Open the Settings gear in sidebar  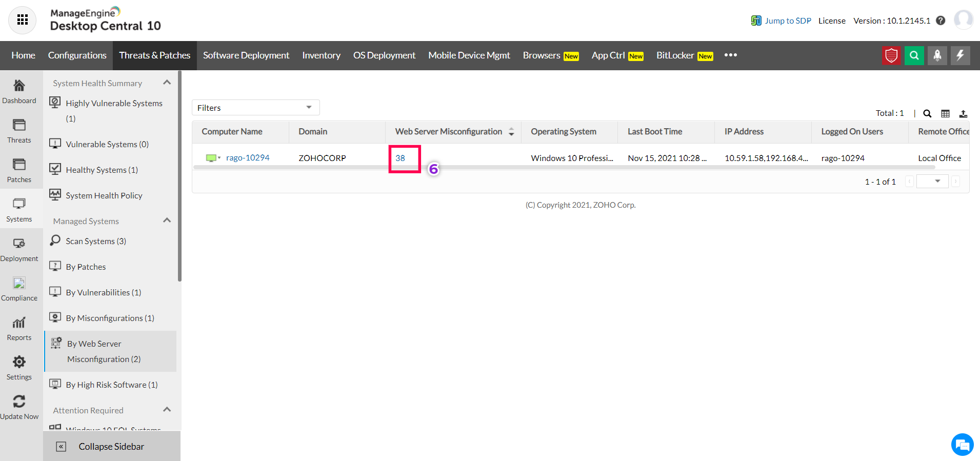coord(19,362)
